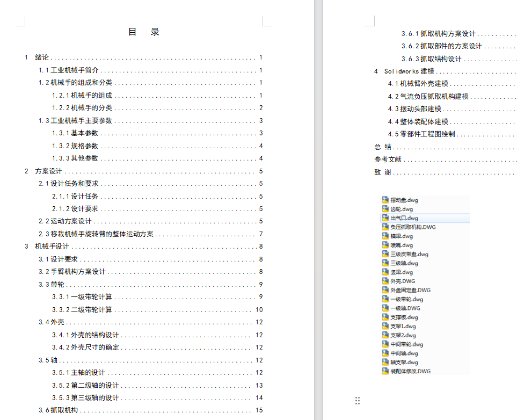This screenshot has height=420, width=517.
Task: Jump to chapter 4 Solidworks 建模
Action: point(445,71)
